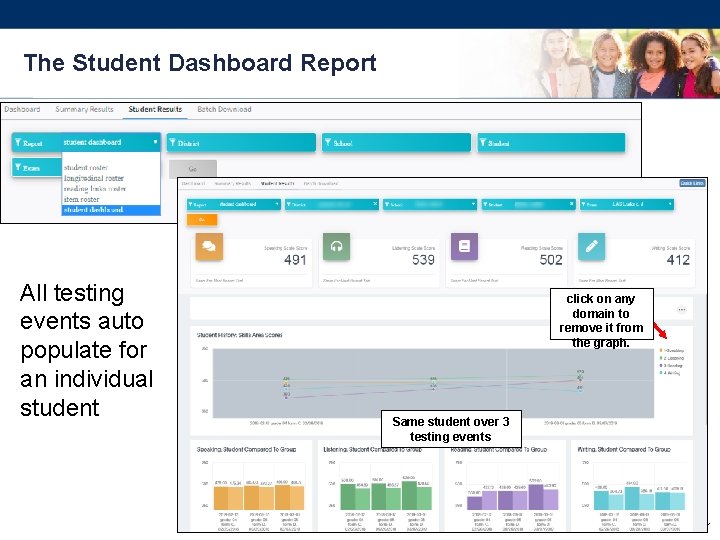Screen dimensions: 720x540
Task: Toggle the Writing series in chart legend
Action: coord(670,373)
